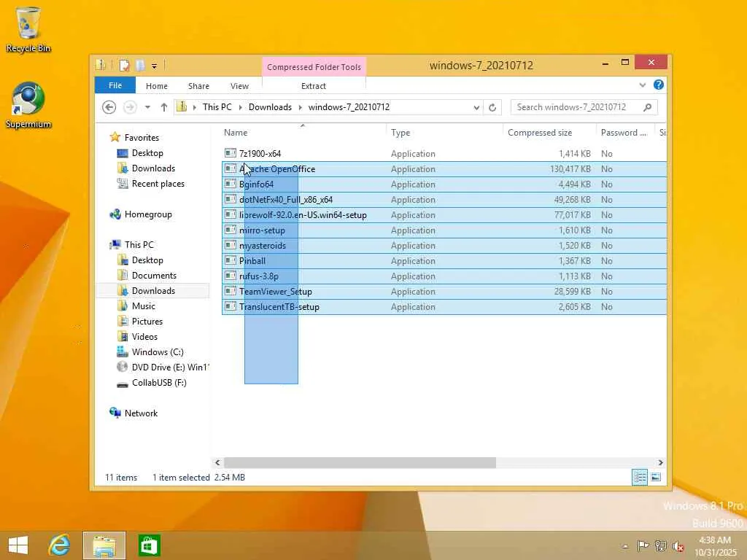
Task: Expand the ribbon chevron
Action: pos(642,85)
